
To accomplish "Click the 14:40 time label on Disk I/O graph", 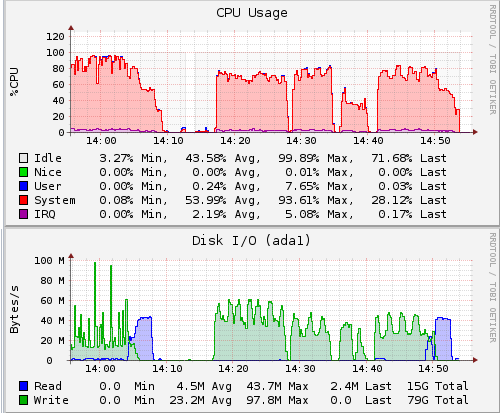I will [x=367, y=369].
